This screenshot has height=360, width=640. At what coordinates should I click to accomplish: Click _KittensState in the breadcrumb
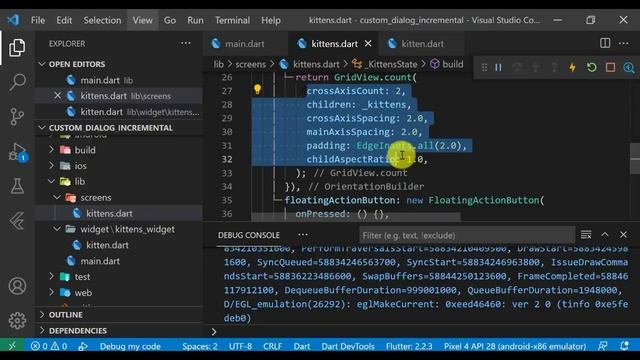391,64
